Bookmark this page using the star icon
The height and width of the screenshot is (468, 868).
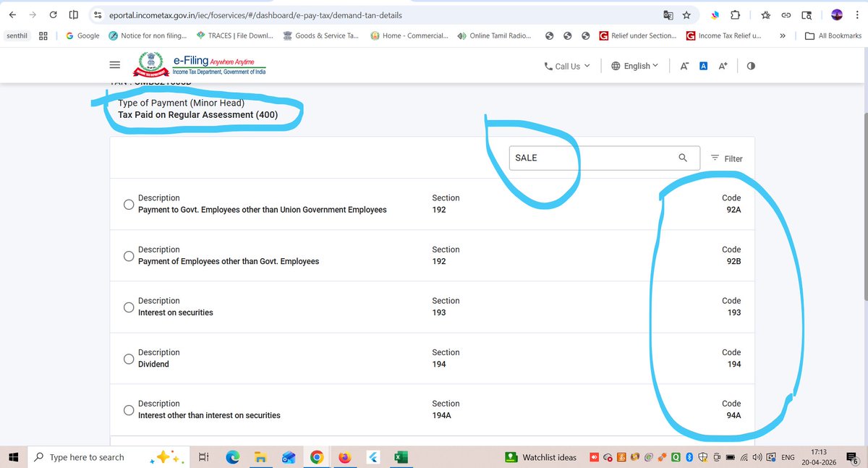[x=686, y=14]
